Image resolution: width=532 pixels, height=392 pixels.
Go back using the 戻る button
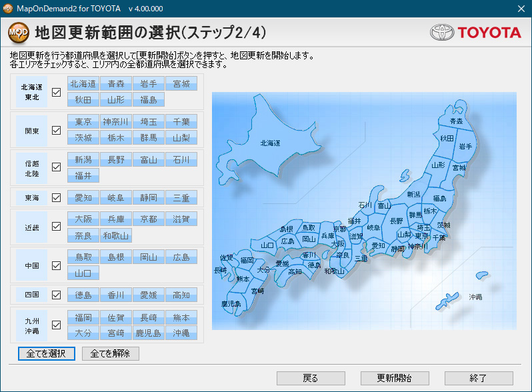point(311,378)
